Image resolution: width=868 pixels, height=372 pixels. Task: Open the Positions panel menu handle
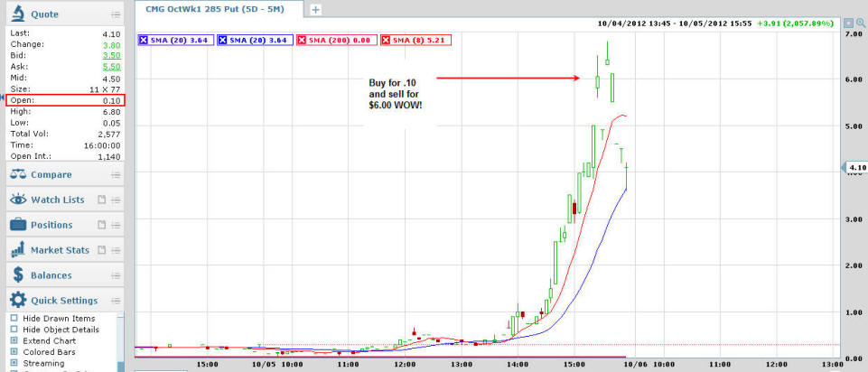pos(115,226)
